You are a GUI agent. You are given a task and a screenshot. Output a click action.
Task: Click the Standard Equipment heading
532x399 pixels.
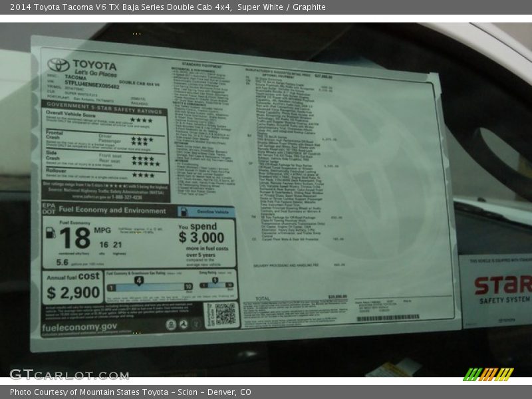click(x=201, y=65)
